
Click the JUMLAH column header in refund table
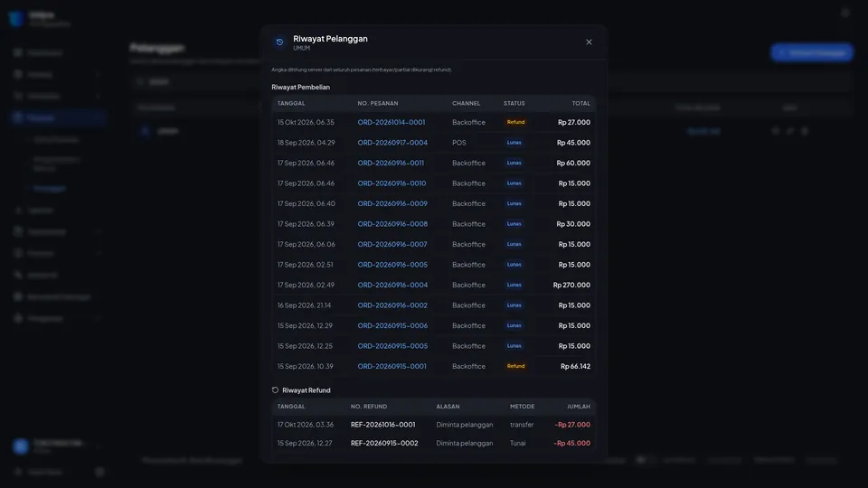click(x=579, y=407)
